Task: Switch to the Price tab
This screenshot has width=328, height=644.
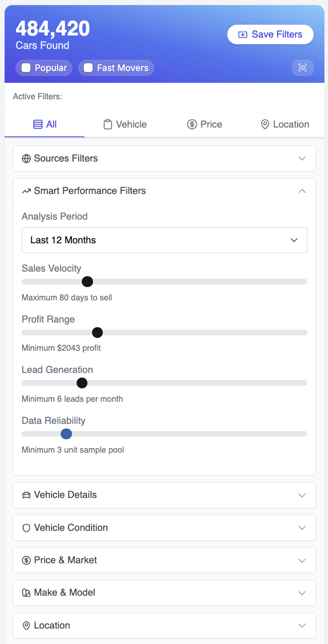Action: click(205, 124)
